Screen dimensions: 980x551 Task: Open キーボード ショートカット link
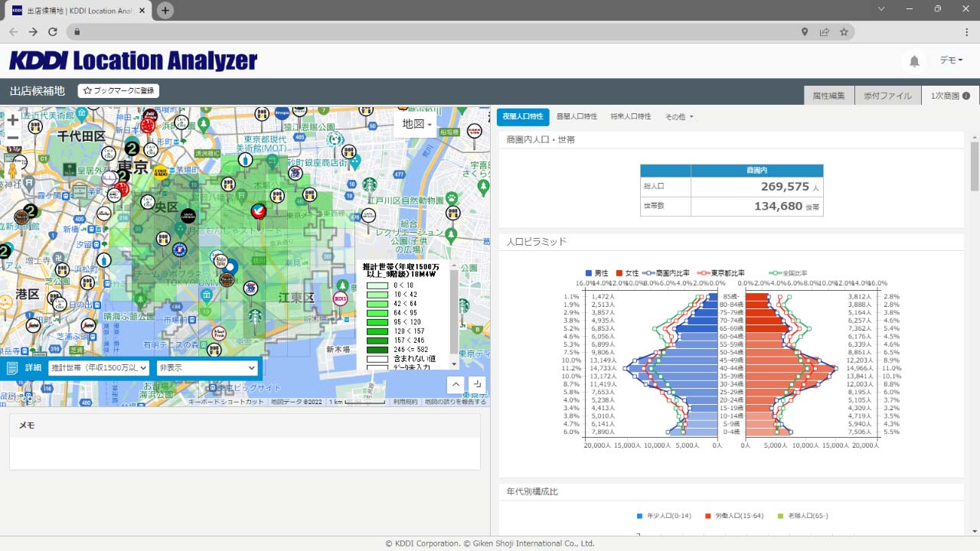[226, 402]
